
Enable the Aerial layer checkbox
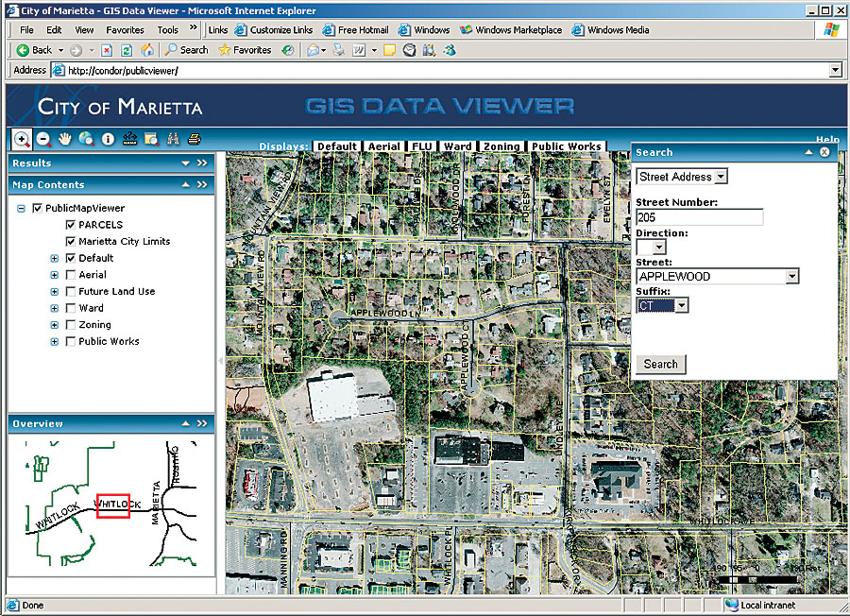coord(71,275)
